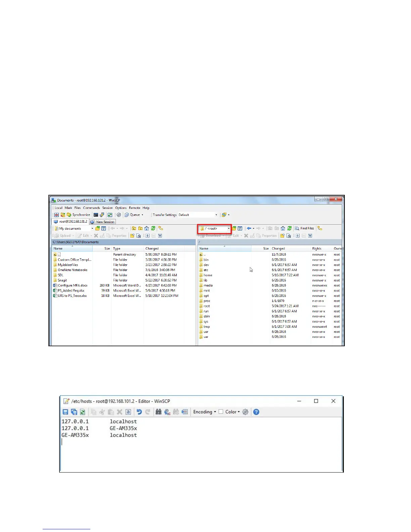Click the Go to line icon in editor
This screenshot has height=532, width=411.
click(184, 412)
